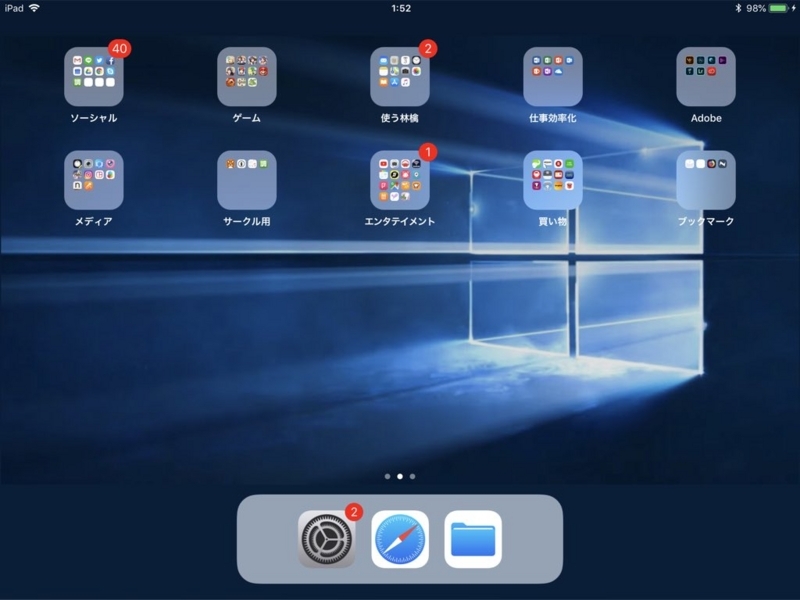
Task: Open the 使う林檎 folder
Action: point(400,77)
